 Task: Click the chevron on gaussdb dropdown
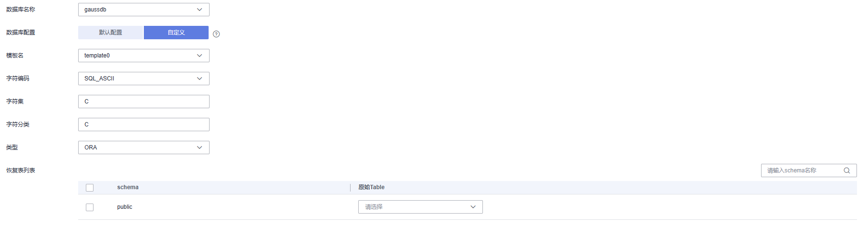(199, 10)
